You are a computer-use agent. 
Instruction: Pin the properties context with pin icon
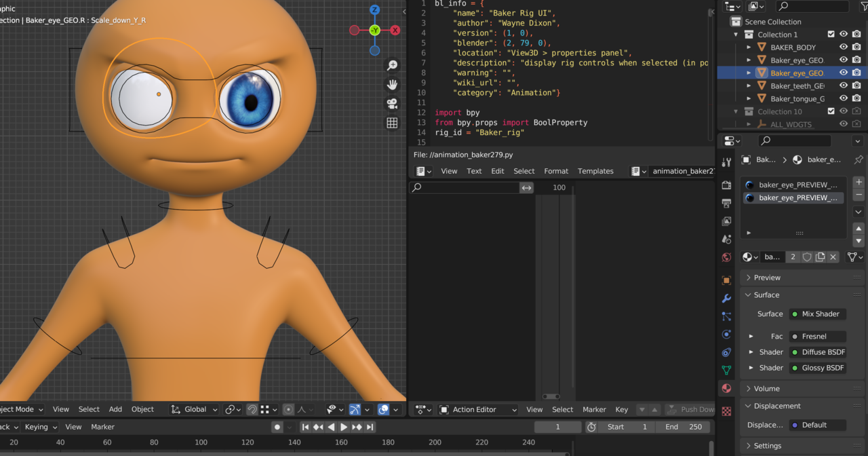(x=859, y=159)
